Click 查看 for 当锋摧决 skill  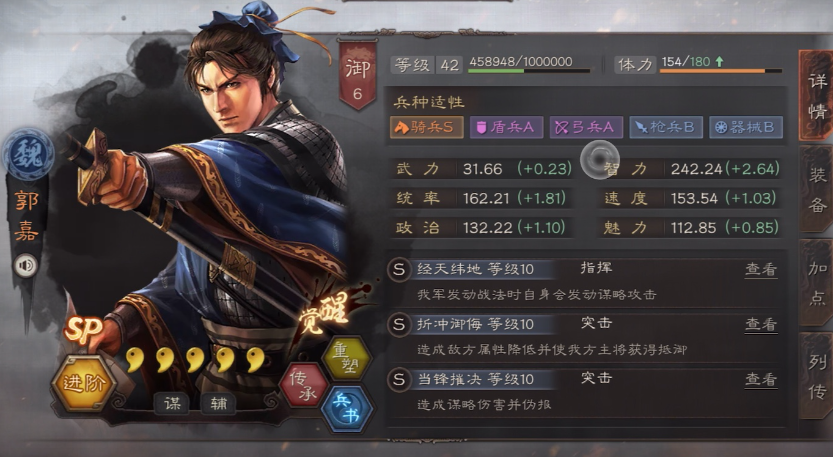(x=761, y=379)
